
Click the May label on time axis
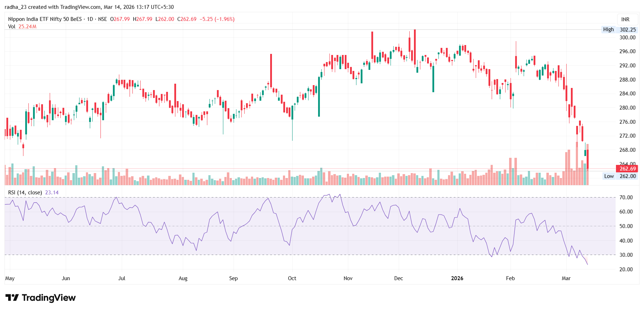tap(10, 278)
